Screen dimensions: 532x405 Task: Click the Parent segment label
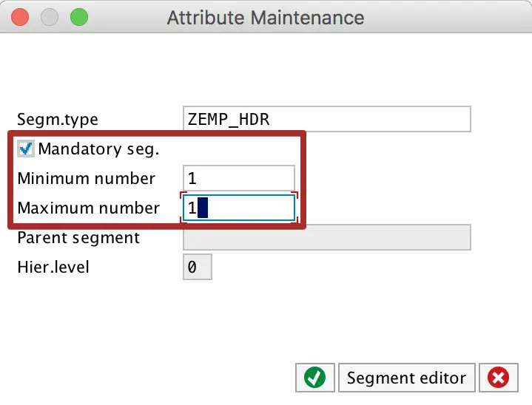(78, 238)
